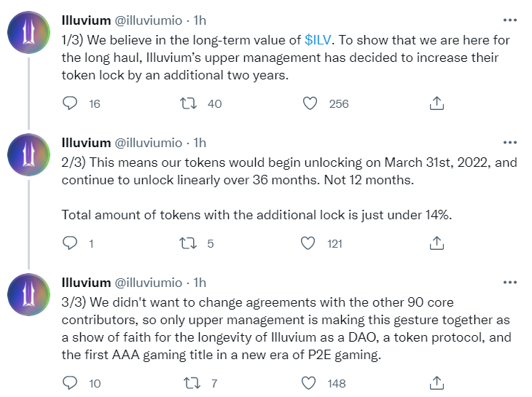Retweet the 2/3 tweet with 5 retweets

[189, 243]
